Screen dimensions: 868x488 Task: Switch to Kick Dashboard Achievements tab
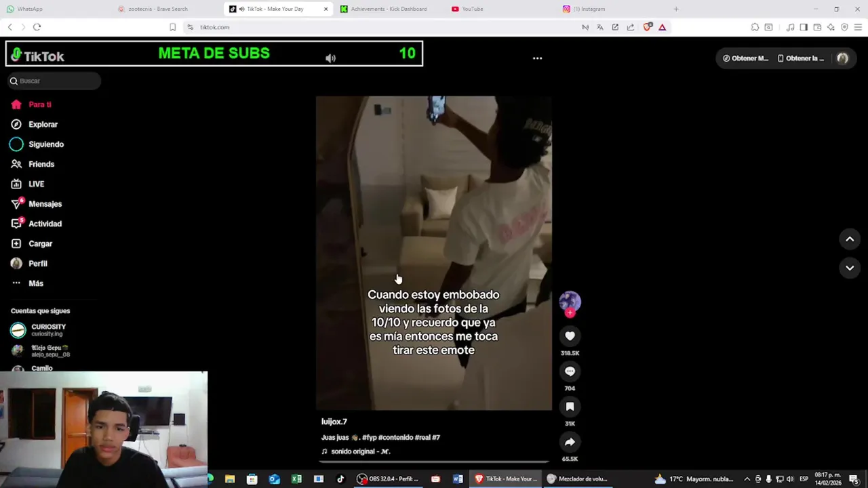(x=390, y=9)
